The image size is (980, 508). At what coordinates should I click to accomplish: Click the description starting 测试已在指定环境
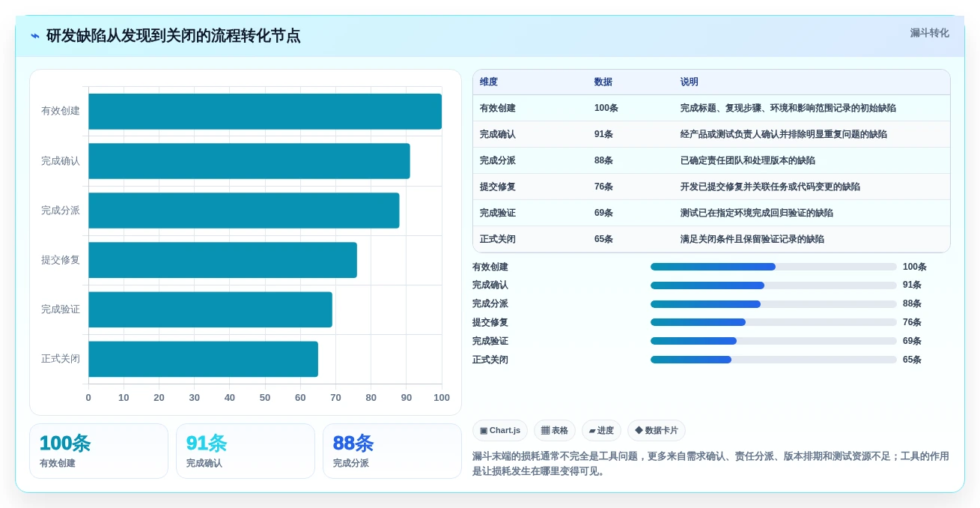coord(757,213)
